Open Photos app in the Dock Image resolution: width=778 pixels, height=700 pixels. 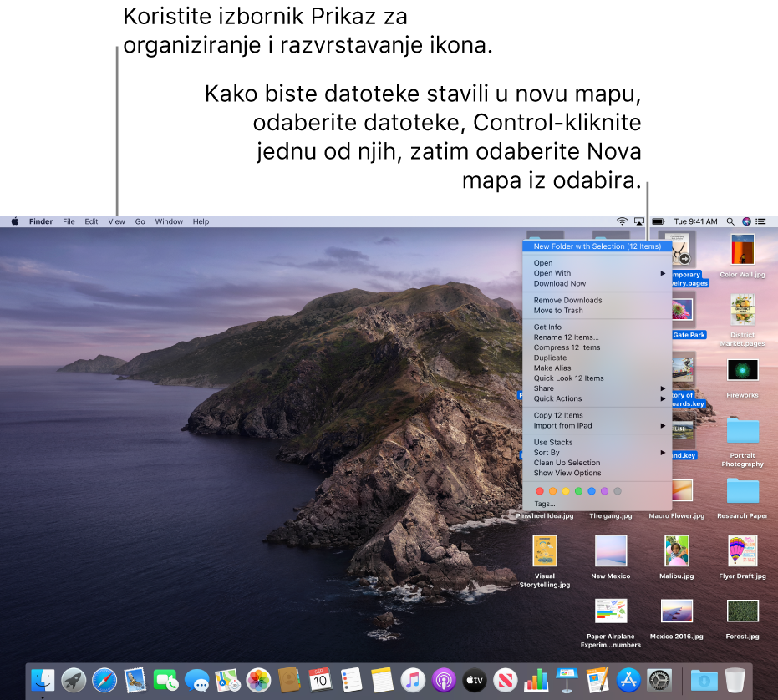(258, 680)
